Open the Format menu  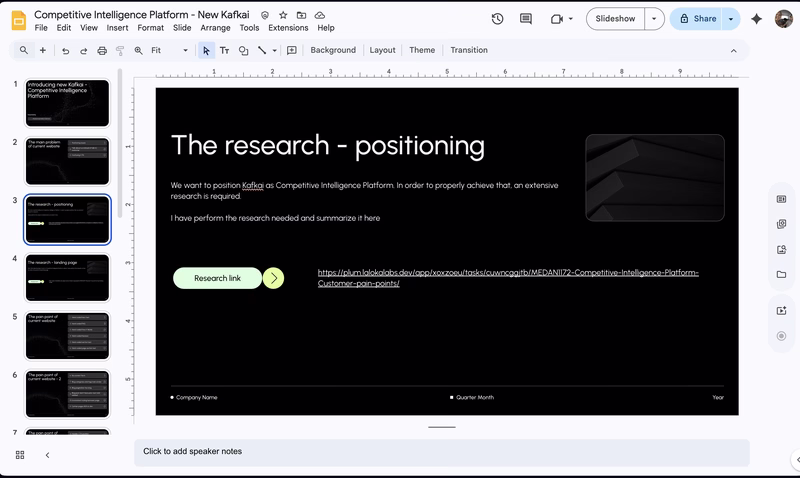(151, 28)
